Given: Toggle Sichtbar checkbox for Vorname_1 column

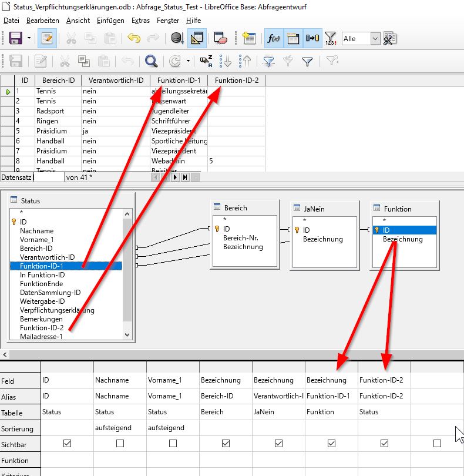Looking at the screenshot, I should point(173,444).
